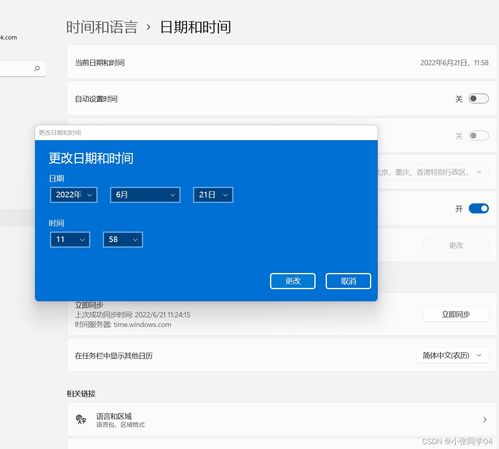Click the 取消 button in dialog
499x449 pixels.
point(348,281)
